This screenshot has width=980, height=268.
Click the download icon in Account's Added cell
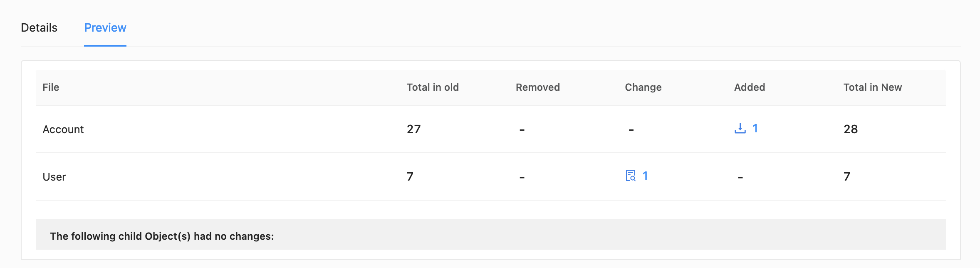click(740, 129)
